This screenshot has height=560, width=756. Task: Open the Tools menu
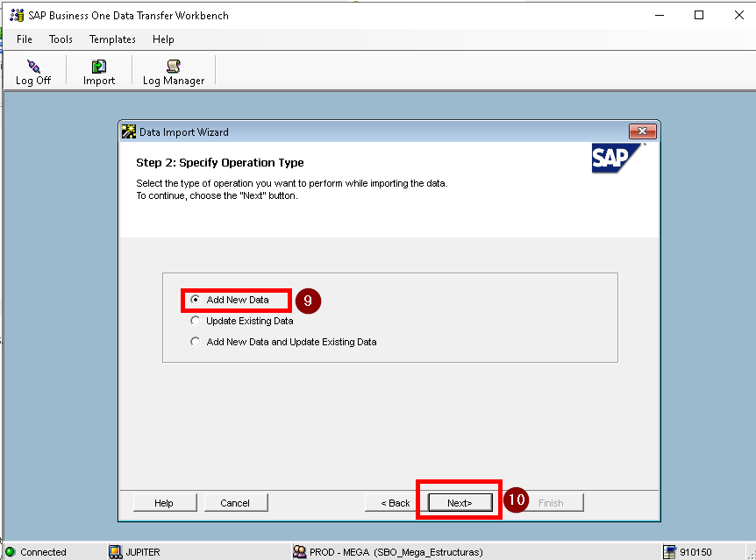pyautogui.click(x=61, y=39)
